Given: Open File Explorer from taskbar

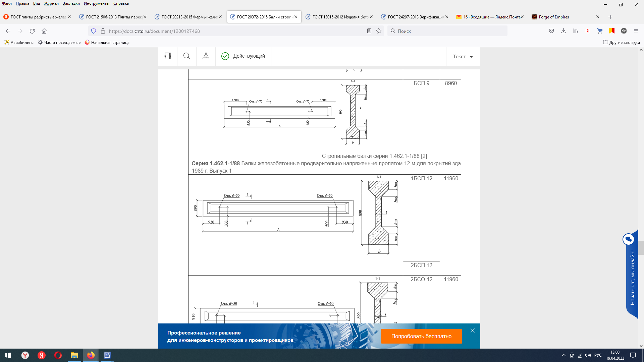Looking at the screenshot, I should [x=74, y=355].
